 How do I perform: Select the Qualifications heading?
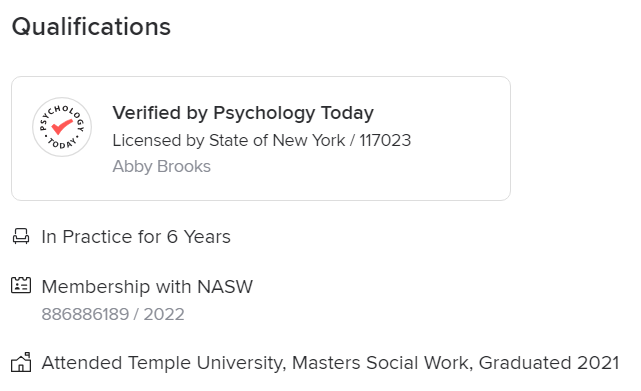pyautogui.click(x=91, y=27)
